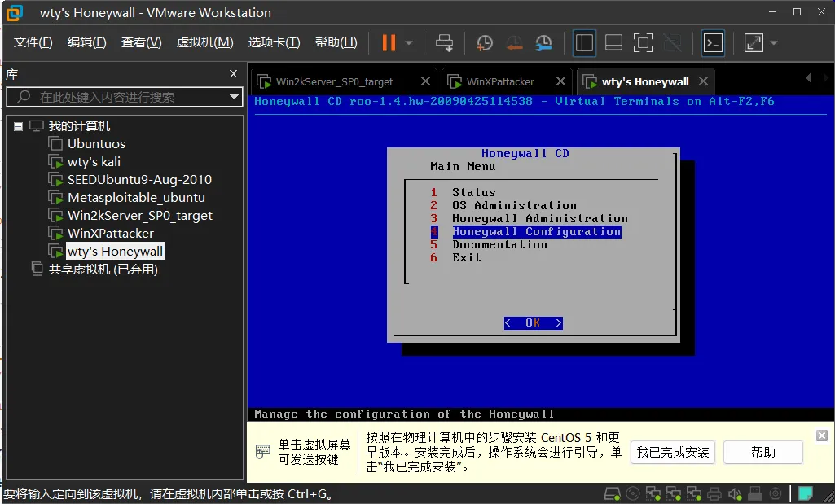Click the VMware Workstation logo in title bar

(15, 13)
